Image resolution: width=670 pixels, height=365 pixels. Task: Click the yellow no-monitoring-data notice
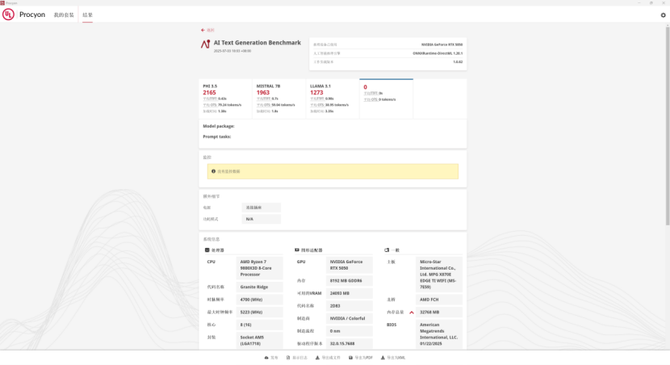click(333, 171)
